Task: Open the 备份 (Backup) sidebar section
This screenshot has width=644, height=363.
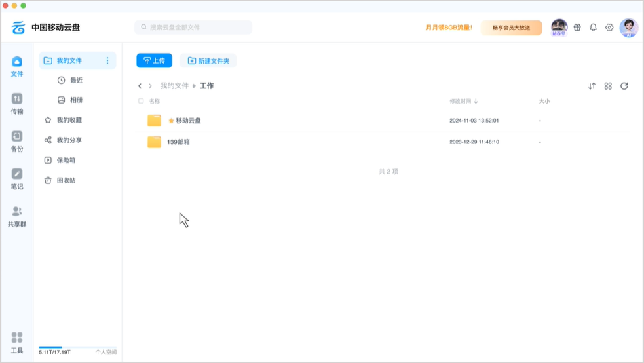Action: (x=17, y=140)
